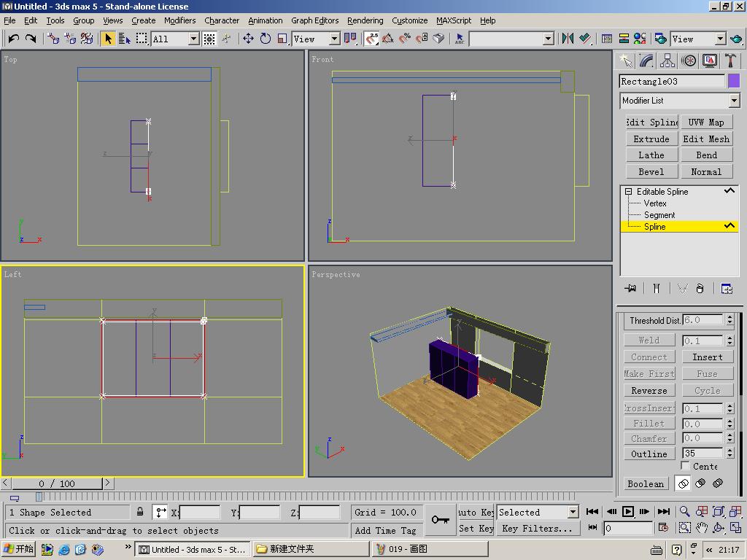The height and width of the screenshot is (560, 747).
Task: Activate the Pan view hand icon
Action: tap(702, 528)
